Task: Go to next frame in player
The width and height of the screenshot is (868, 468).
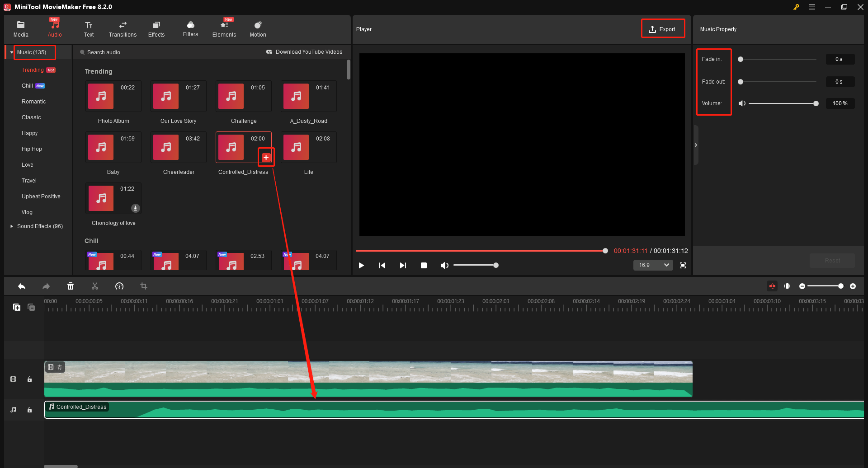Action: tap(403, 266)
